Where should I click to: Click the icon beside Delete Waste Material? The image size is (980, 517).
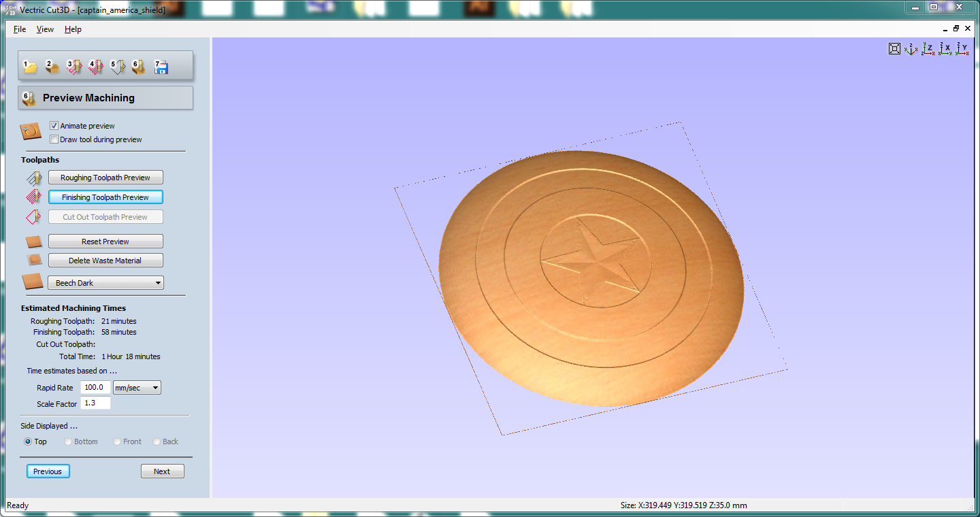click(33, 260)
